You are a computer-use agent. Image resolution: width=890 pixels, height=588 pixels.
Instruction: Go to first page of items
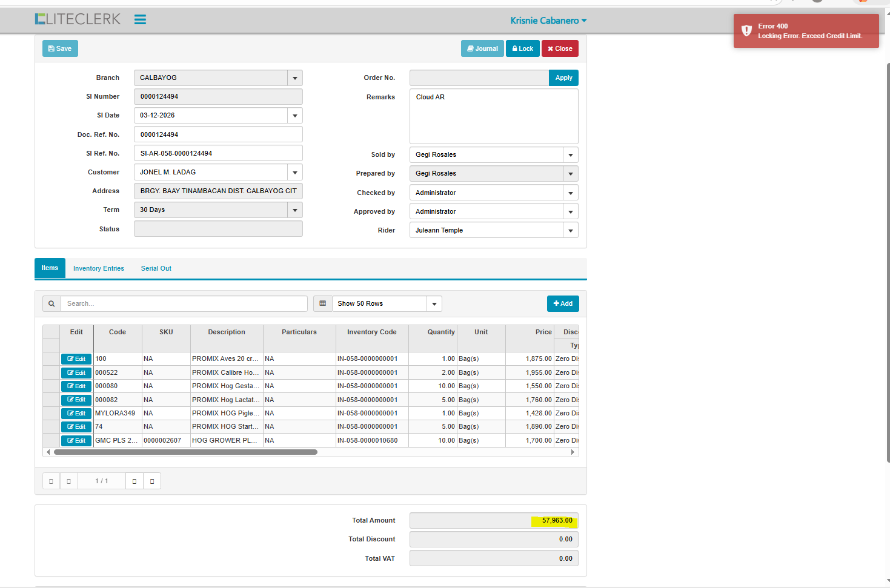(51, 481)
